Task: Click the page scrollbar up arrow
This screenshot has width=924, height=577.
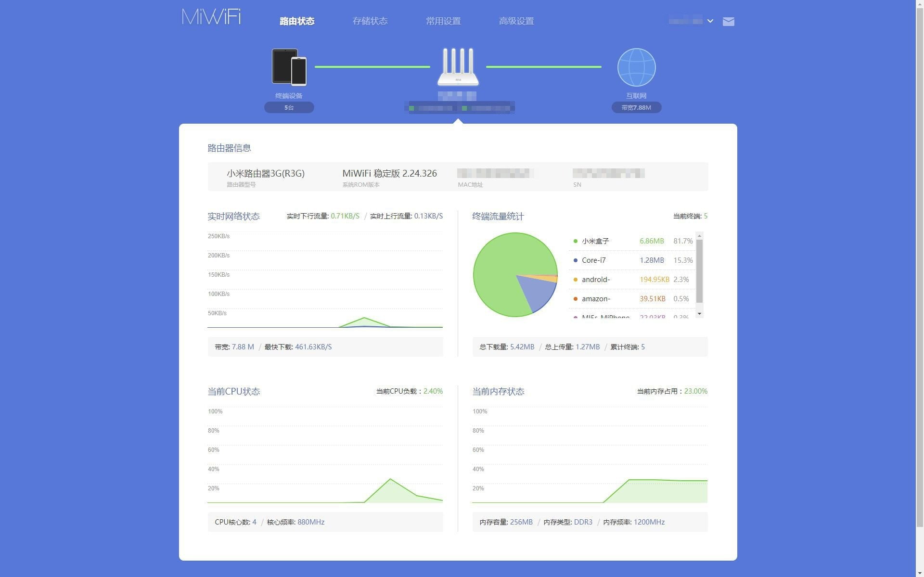Action: [920, 4]
